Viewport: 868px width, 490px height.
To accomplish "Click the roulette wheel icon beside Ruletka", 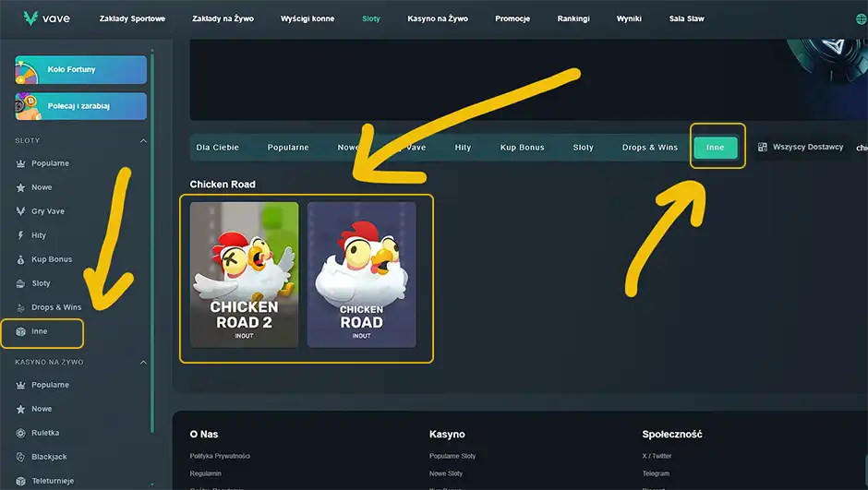I will coord(20,433).
